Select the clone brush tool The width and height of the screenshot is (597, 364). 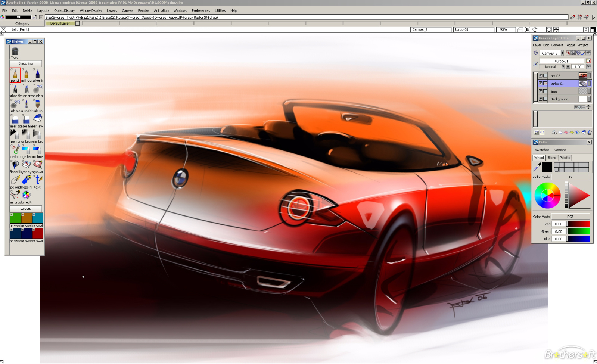[x=15, y=150]
